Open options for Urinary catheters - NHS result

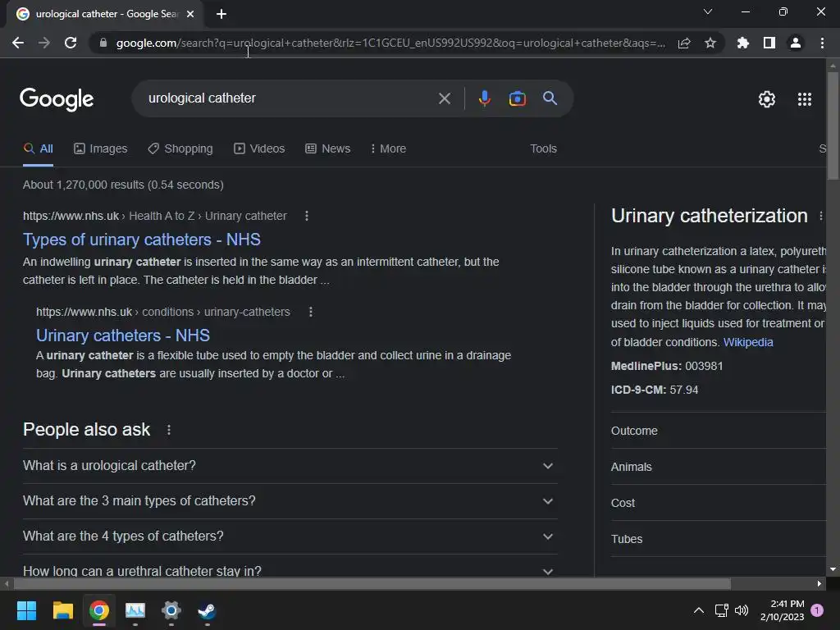pyautogui.click(x=311, y=312)
